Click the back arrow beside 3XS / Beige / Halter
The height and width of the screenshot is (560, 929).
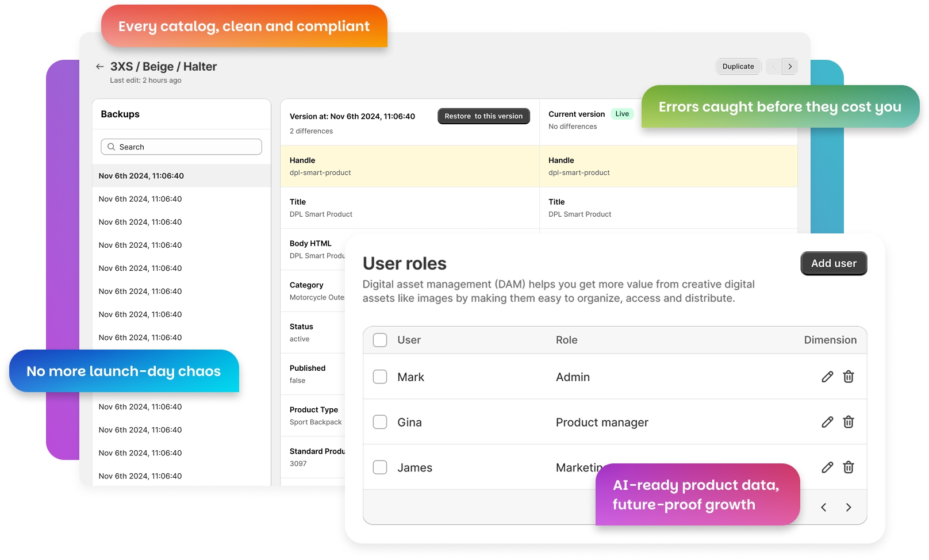[x=100, y=67]
